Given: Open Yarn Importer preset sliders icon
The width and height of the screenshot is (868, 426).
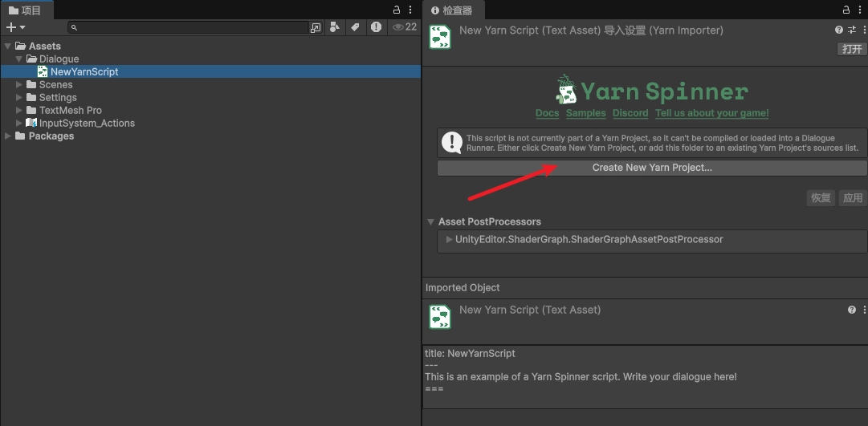Looking at the screenshot, I should click(852, 30).
